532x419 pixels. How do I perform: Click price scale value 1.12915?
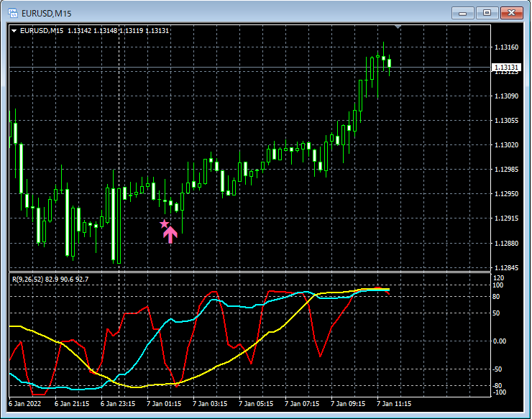(507, 218)
